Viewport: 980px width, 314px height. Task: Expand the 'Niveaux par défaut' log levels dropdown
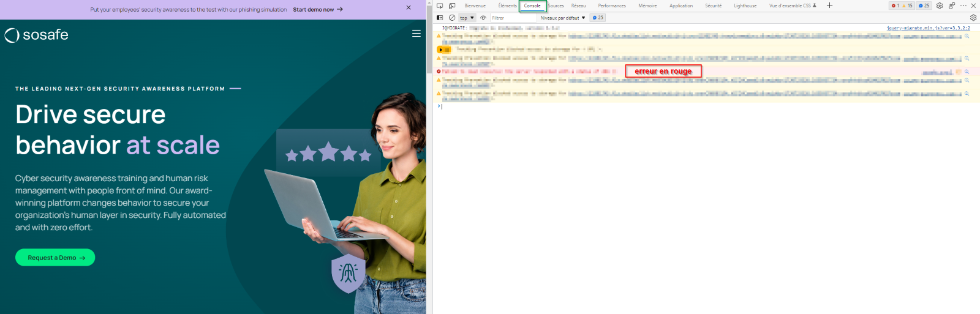(562, 18)
